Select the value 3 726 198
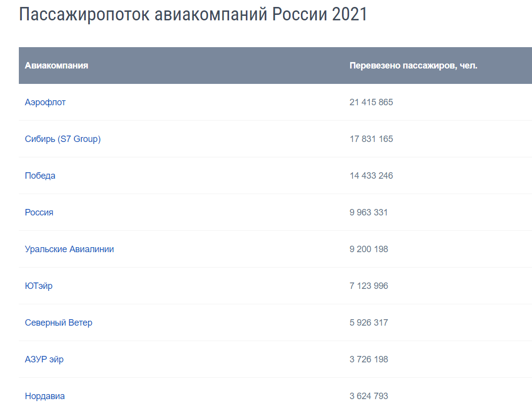Viewport: 532px width, 414px height. [369, 359]
